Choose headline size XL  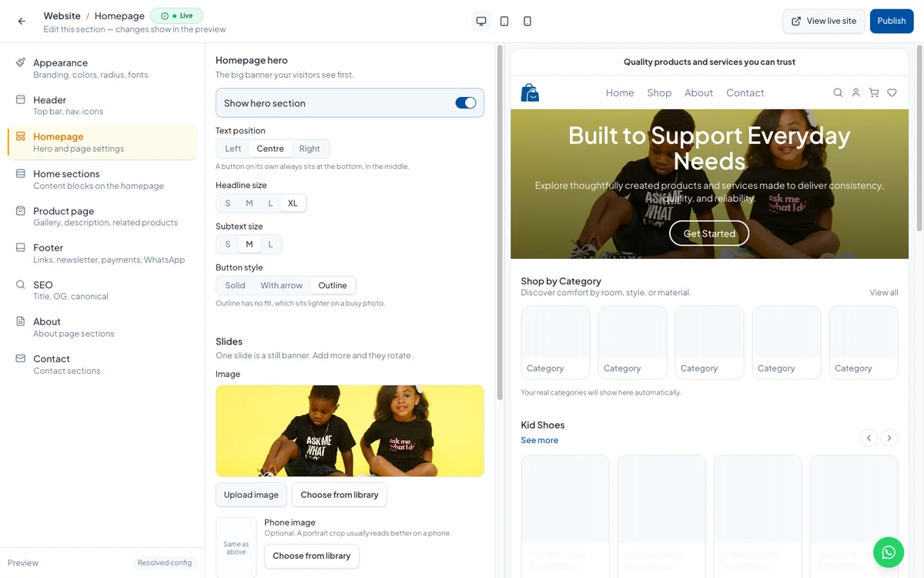click(x=293, y=203)
